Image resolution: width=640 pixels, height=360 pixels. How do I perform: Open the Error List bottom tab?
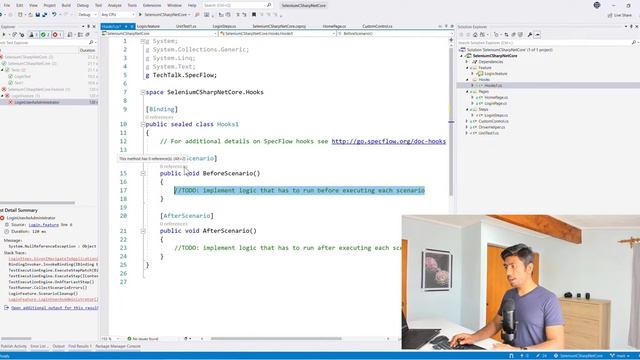coord(38,346)
